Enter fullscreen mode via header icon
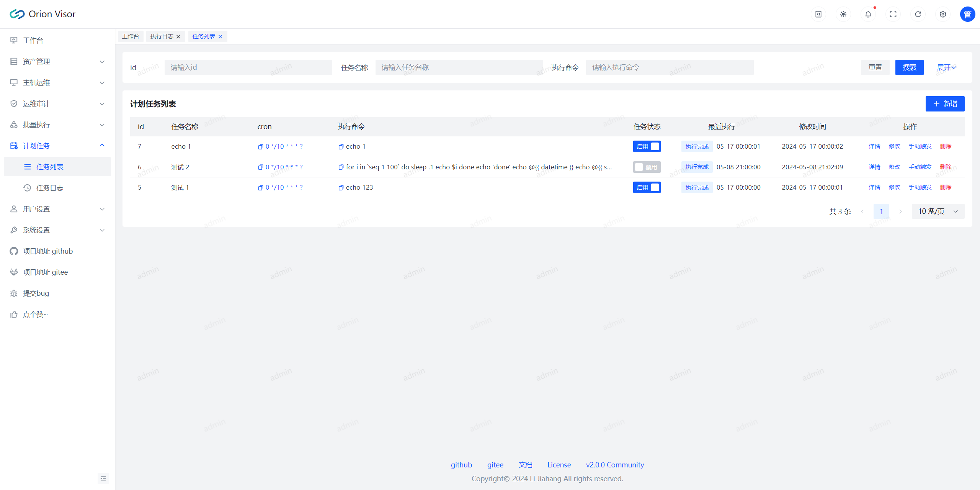This screenshot has width=980, height=490. click(x=893, y=14)
